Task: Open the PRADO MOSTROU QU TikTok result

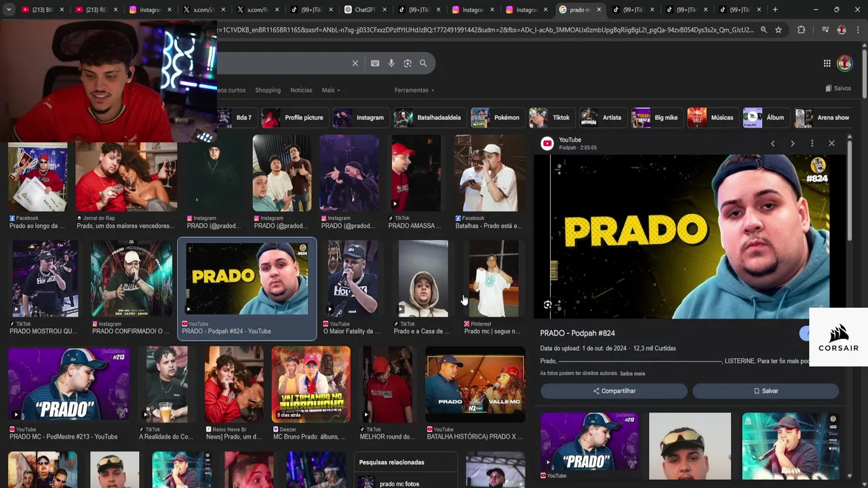Action: pyautogui.click(x=44, y=287)
